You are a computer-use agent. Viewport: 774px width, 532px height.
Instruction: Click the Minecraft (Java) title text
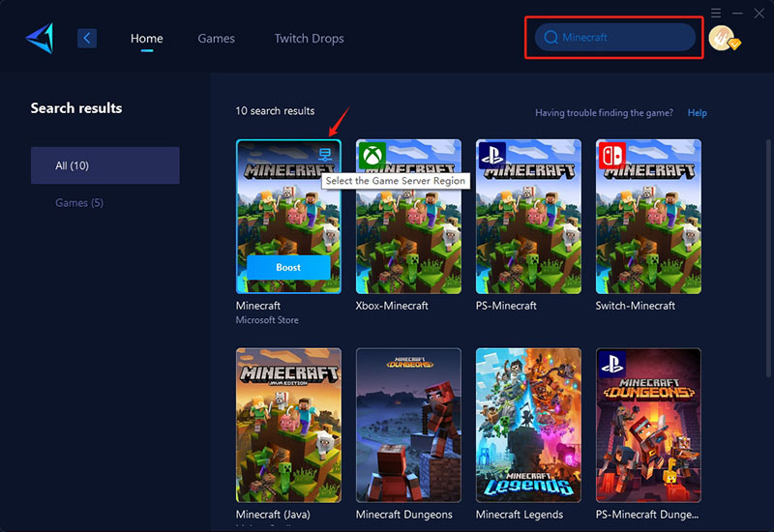click(x=273, y=515)
